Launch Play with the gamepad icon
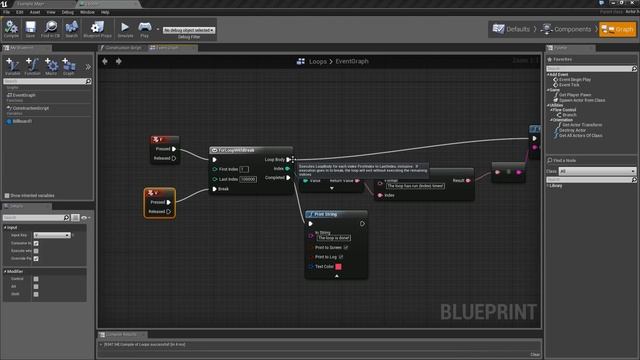Screen dimensions: 640x360 [144, 29]
